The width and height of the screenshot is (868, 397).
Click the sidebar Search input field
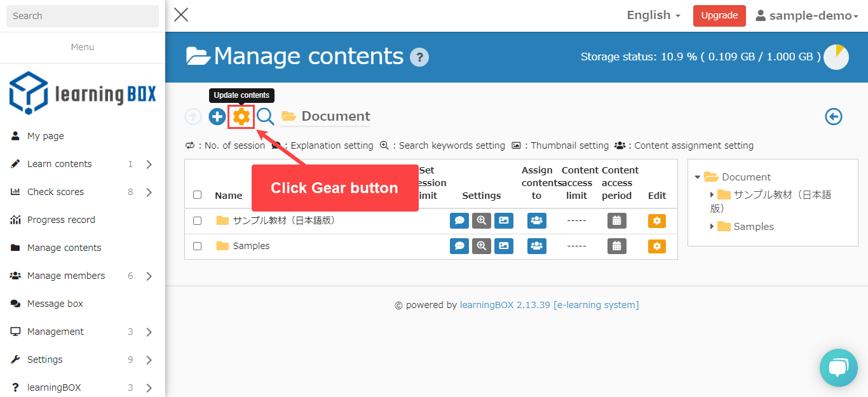[x=83, y=16]
